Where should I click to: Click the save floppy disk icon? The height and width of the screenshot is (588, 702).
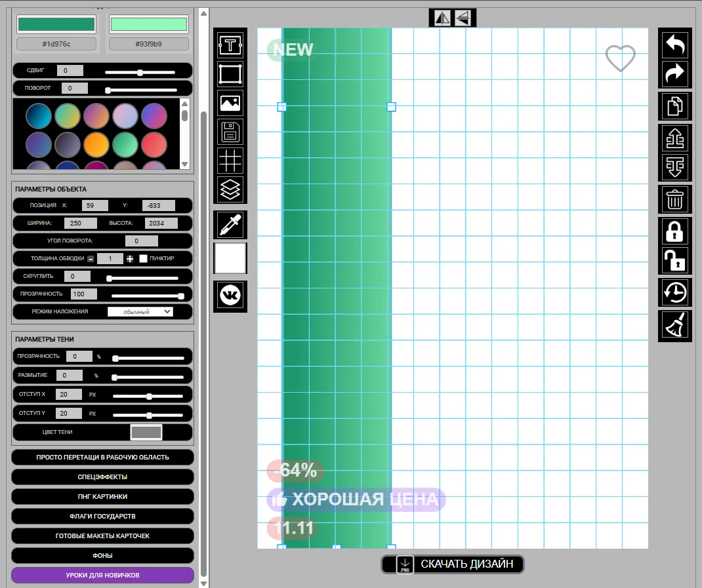pos(230,132)
